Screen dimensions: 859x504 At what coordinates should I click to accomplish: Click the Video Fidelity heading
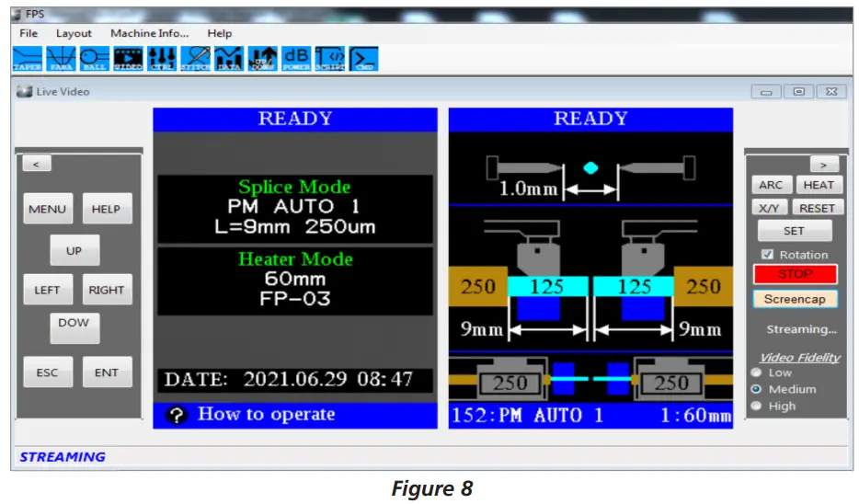tap(800, 357)
